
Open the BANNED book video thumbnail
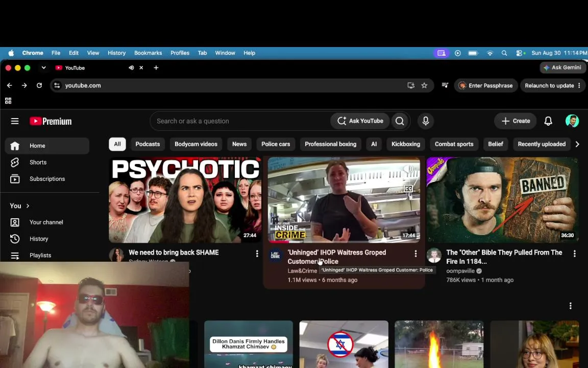tap(502, 200)
